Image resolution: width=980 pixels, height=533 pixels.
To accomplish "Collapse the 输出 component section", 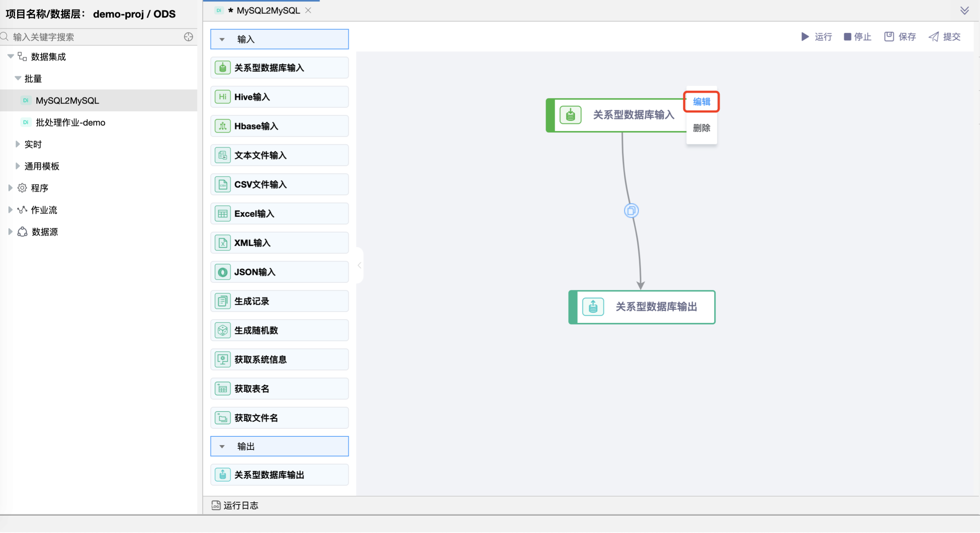I will tap(222, 446).
